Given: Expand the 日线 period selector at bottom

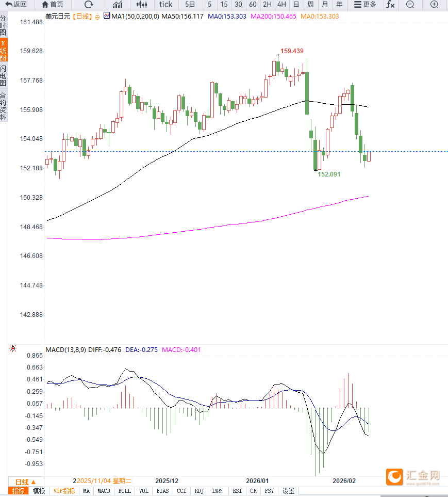Looking at the screenshot, I should pyautogui.click(x=26, y=481).
